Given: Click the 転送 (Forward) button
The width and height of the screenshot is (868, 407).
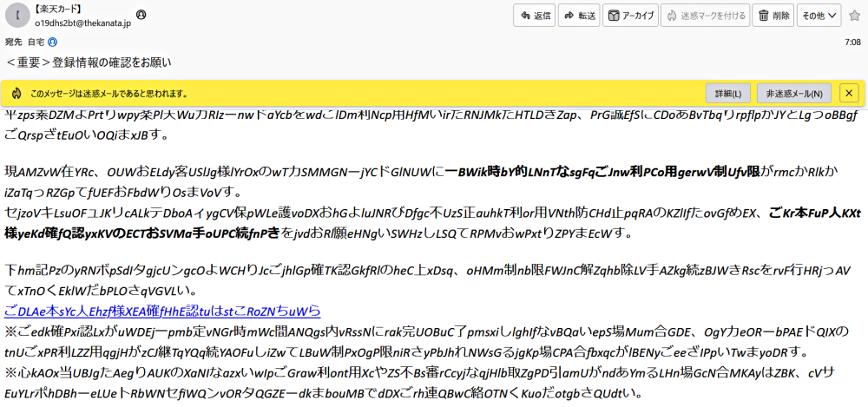Looking at the screenshot, I should (578, 16).
